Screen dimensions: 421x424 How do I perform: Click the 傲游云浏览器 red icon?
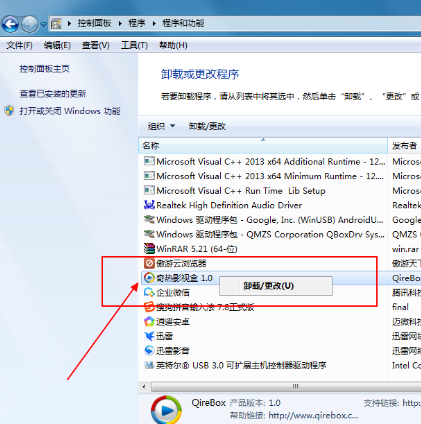coord(149,263)
